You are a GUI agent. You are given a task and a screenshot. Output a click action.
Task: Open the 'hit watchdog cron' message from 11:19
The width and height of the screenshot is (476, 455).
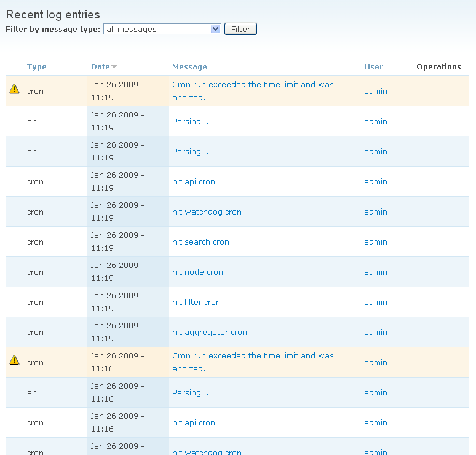pyautogui.click(x=207, y=212)
